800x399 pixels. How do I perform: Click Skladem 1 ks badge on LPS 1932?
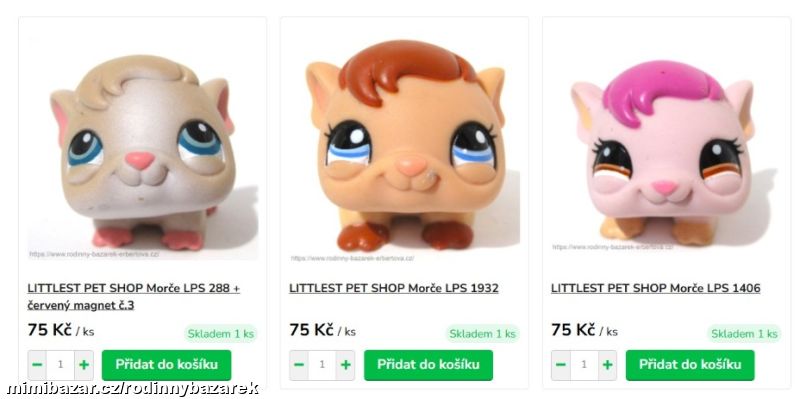pyautogui.click(x=482, y=334)
